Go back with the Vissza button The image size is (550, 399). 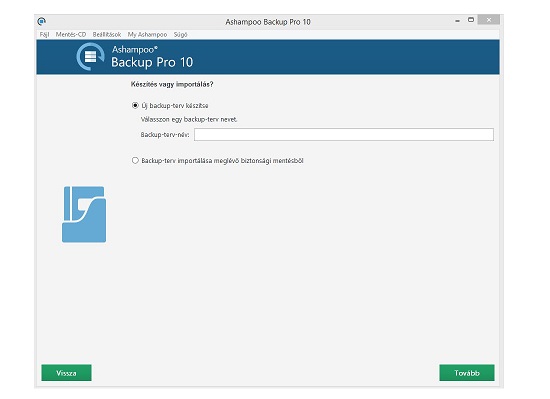[66, 373]
